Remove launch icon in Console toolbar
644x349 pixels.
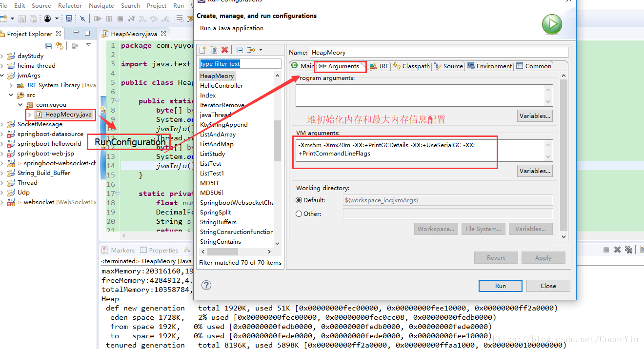point(617,250)
